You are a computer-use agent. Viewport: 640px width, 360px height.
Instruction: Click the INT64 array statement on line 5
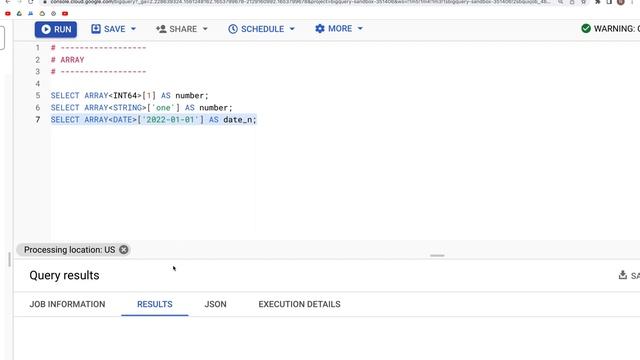coord(129,96)
